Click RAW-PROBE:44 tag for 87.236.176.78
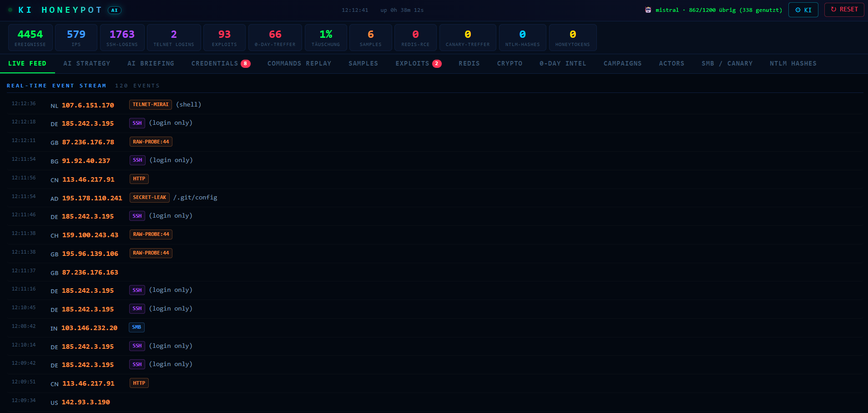The height and width of the screenshot is (413, 868). click(x=151, y=142)
